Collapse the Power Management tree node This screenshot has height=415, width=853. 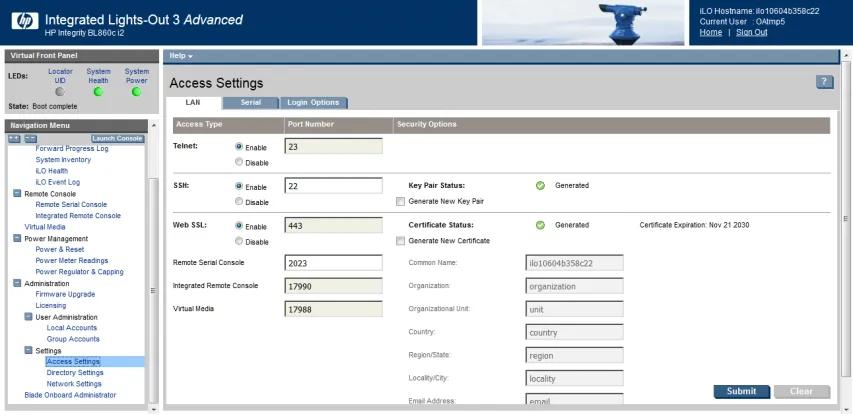pos(17,238)
